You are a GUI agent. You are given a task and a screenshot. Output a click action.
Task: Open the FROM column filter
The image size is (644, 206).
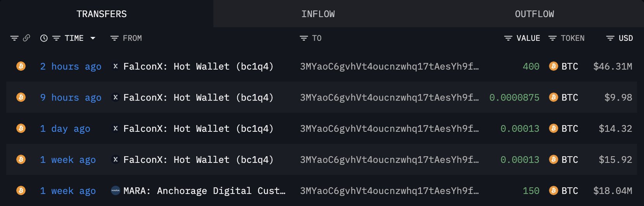(x=114, y=38)
